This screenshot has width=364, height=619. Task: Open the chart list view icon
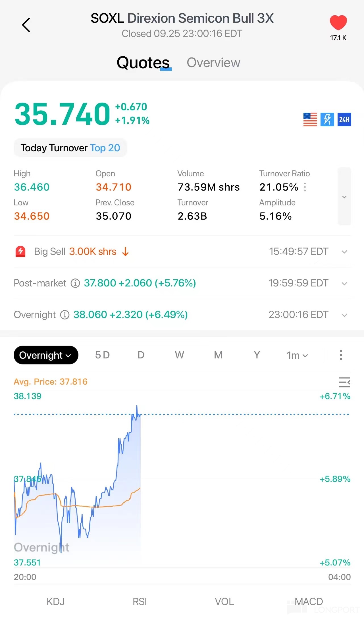pos(344,382)
